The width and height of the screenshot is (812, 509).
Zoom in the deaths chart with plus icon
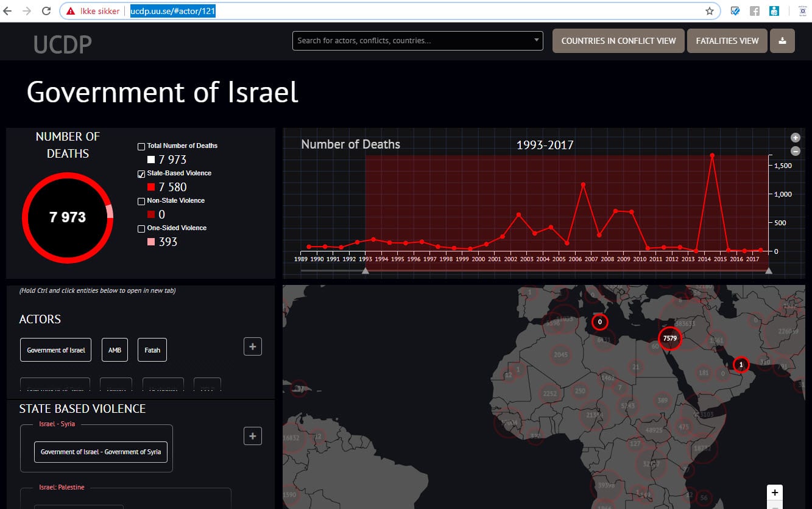[x=795, y=138]
